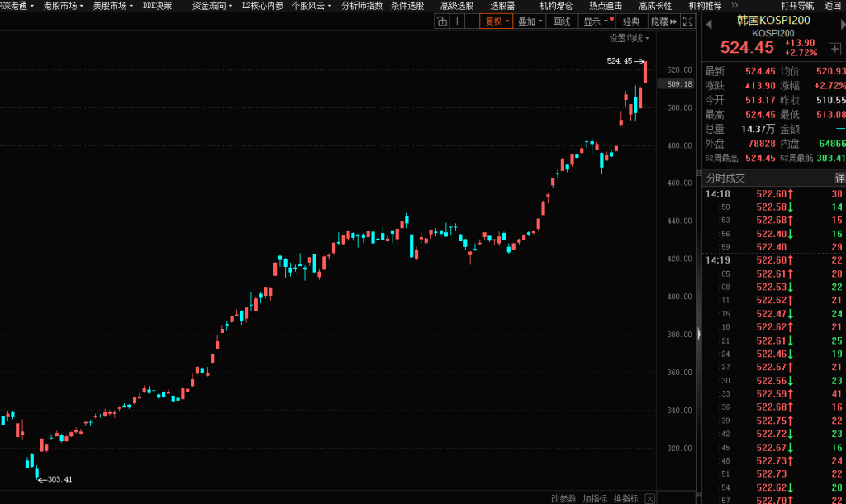This screenshot has width=846, height=504.
Task: Show more menu items with double chevron
Action: pyautogui.click(x=734, y=6)
